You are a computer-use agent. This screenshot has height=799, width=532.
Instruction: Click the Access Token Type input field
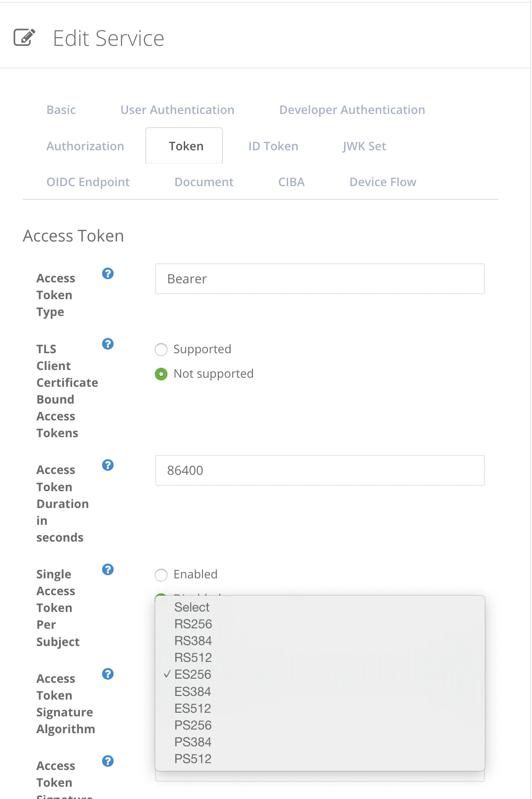coord(320,279)
